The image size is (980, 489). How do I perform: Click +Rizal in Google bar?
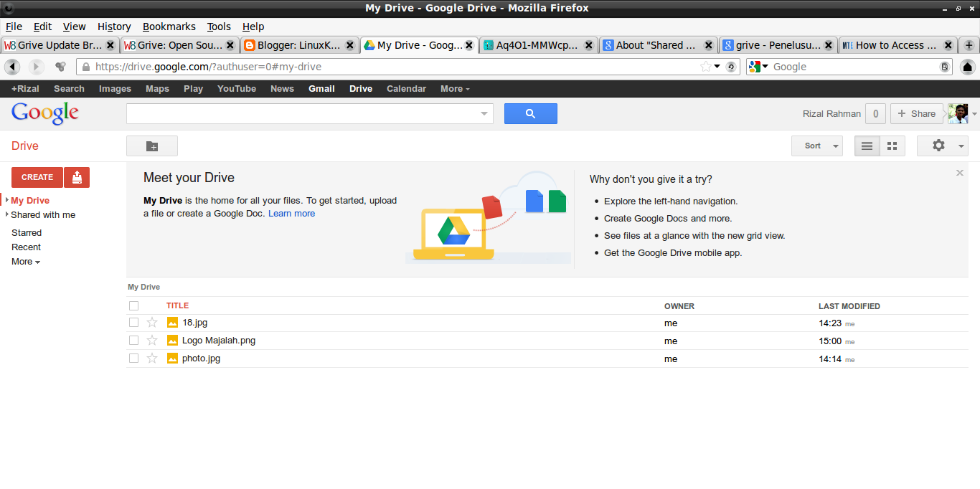[25, 89]
